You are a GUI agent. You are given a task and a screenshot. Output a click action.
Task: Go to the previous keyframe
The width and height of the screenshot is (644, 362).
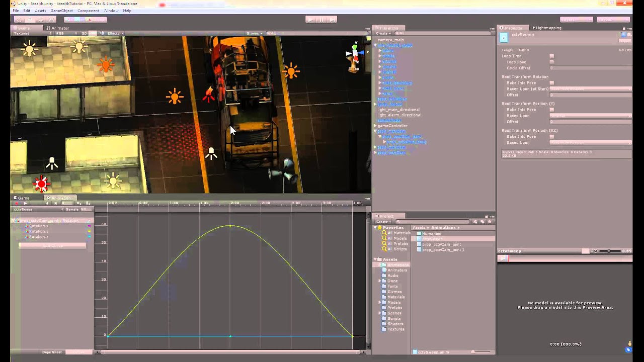pos(47,203)
